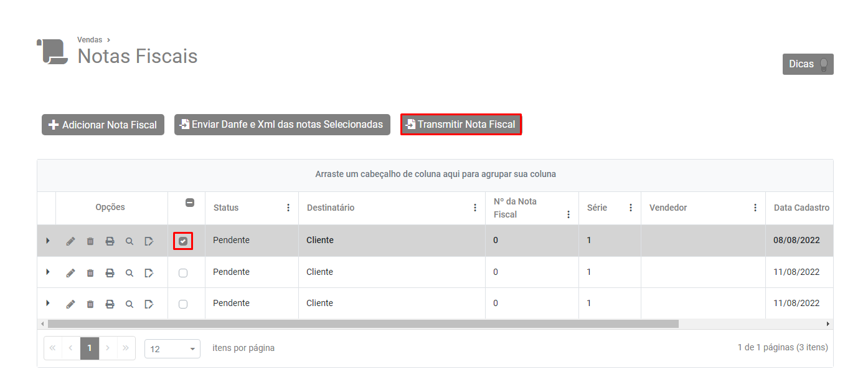The width and height of the screenshot is (868, 379).
Task: Click the trash icon in the middle row
Action: pos(90,273)
